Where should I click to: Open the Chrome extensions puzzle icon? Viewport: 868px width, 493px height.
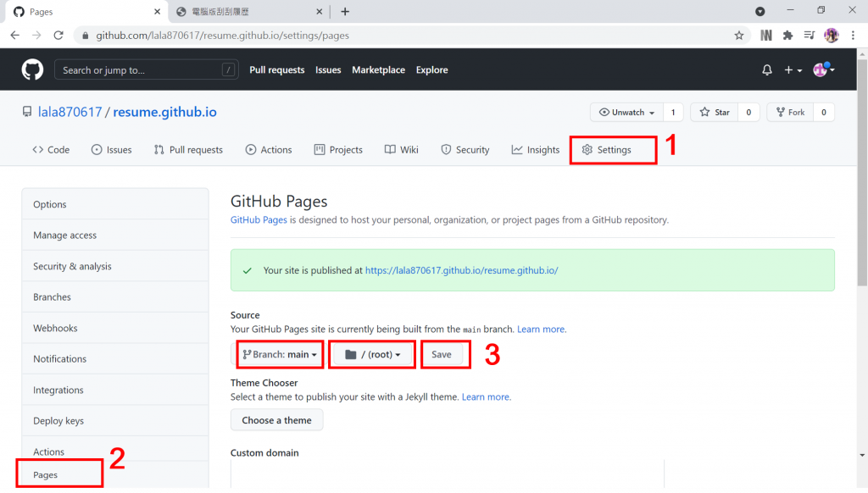(787, 36)
